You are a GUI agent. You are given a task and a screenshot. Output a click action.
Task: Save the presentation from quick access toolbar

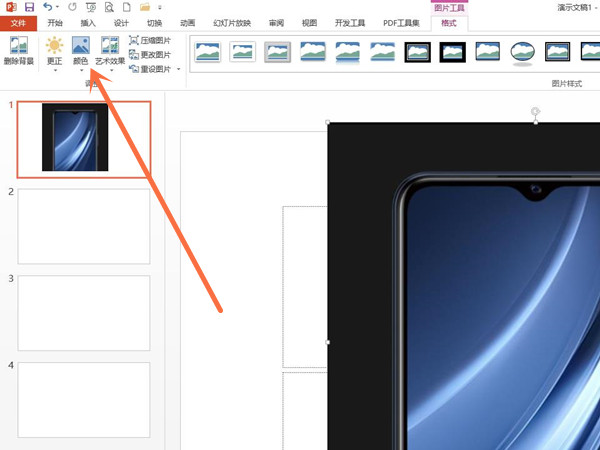pyautogui.click(x=29, y=7)
